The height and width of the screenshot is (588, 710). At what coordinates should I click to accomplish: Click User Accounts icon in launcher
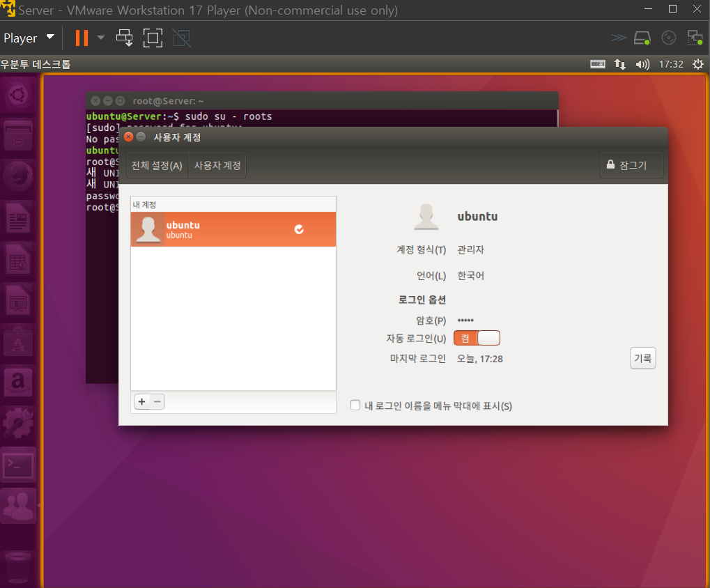[x=18, y=505]
